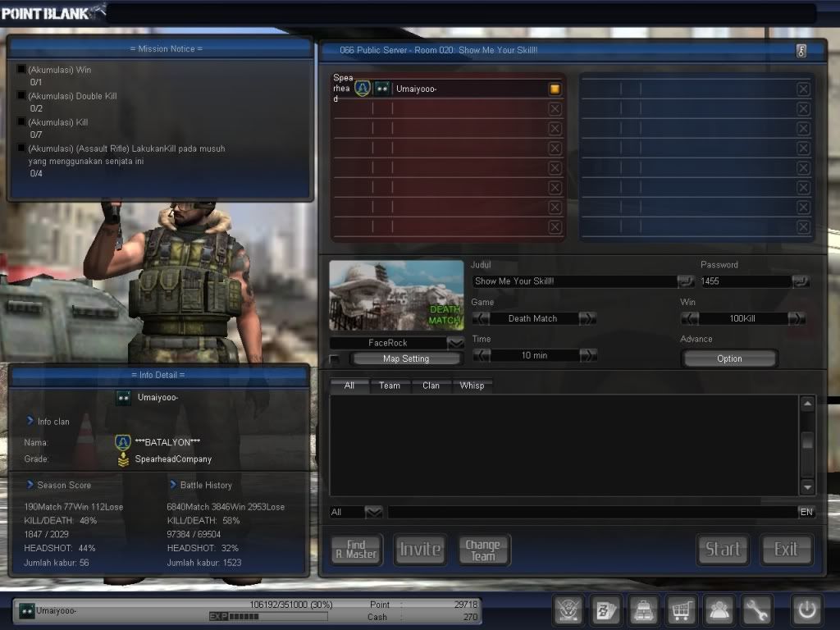
Task: Click the edit icon beside the Judul field
Action: point(686,281)
